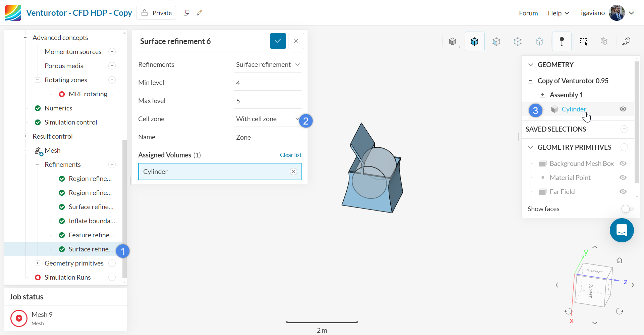Roll the view clockwise with the curved arrow

[x=620, y=311]
